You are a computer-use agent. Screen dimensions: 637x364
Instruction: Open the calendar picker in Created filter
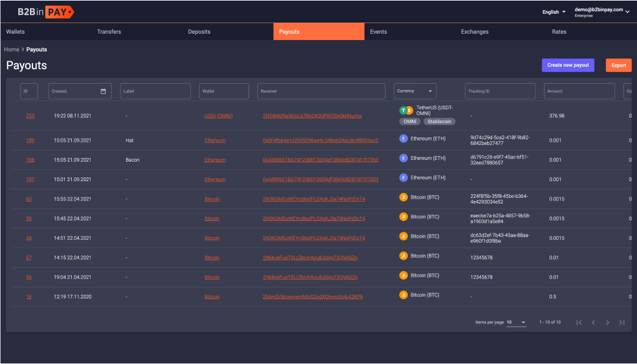[103, 91]
